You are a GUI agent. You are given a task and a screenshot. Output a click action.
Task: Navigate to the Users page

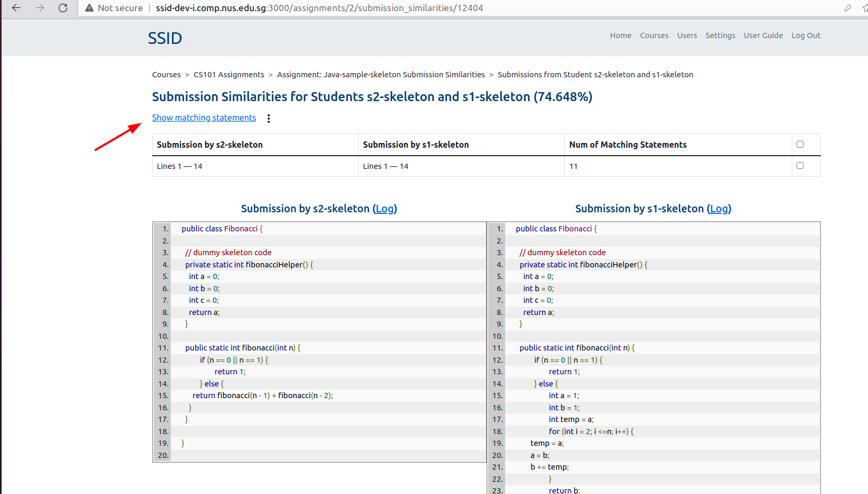click(687, 35)
